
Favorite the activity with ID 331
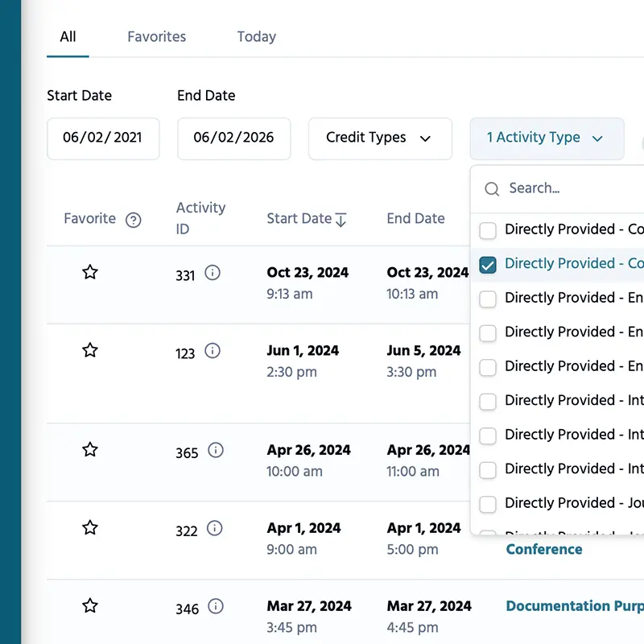90,272
